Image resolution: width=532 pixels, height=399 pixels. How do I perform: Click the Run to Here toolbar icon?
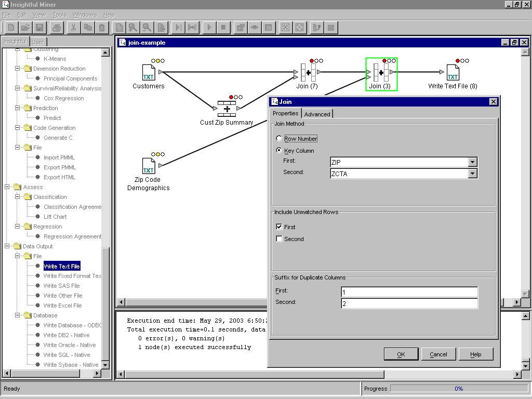[x=178, y=28]
